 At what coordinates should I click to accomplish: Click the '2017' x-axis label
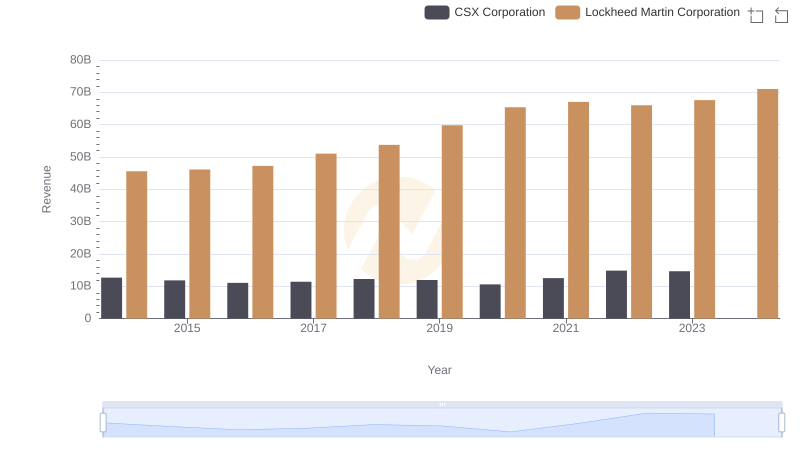313,328
